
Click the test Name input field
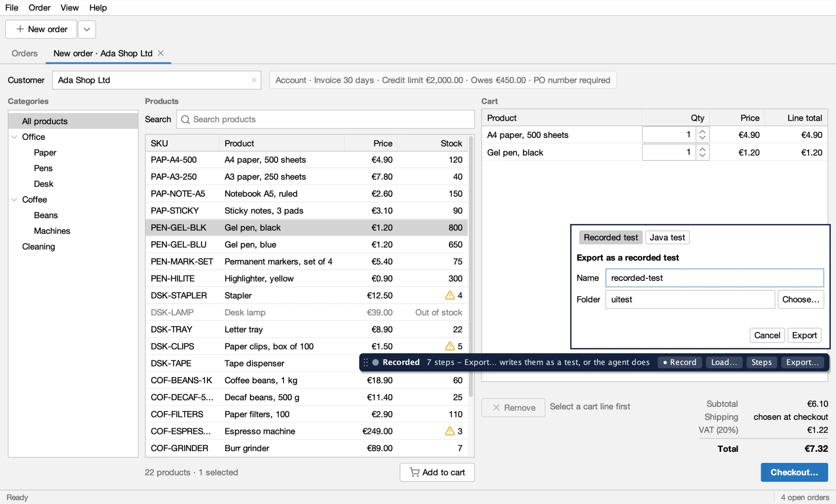[714, 278]
